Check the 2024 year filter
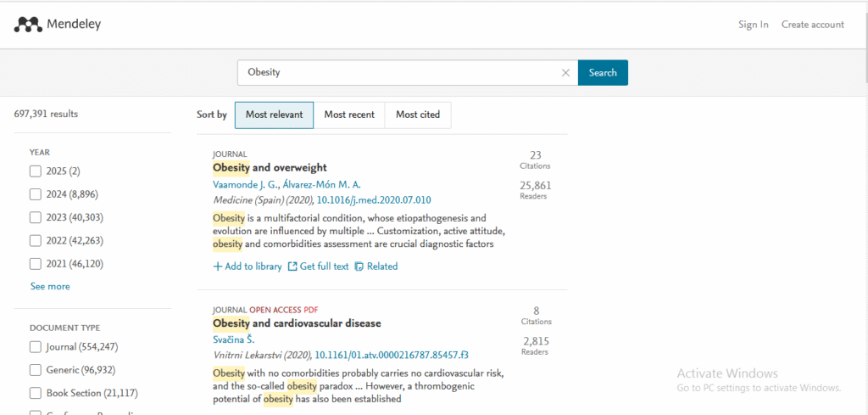Image resolution: width=868 pixels, height=415 pixels. [36, 194]
